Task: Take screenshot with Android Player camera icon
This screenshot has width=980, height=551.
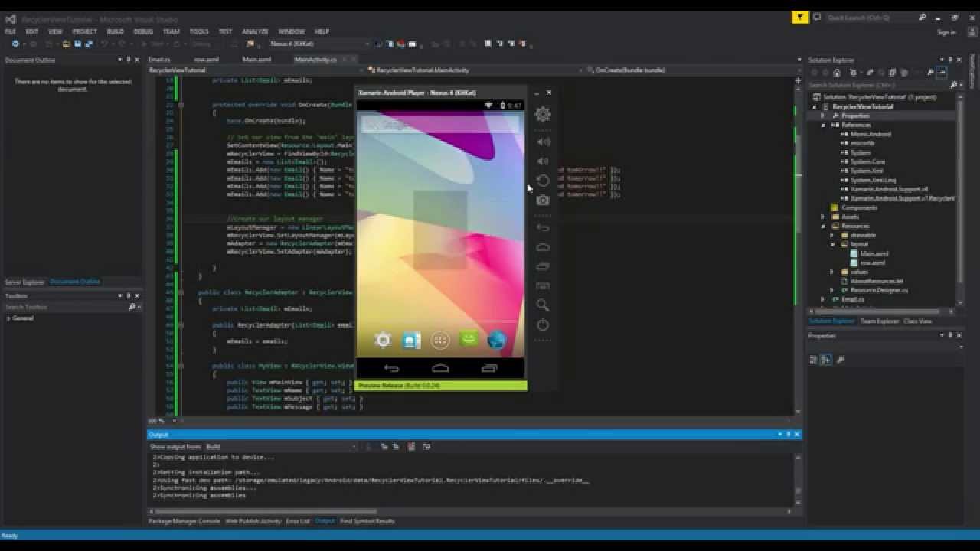Action: 543,201
